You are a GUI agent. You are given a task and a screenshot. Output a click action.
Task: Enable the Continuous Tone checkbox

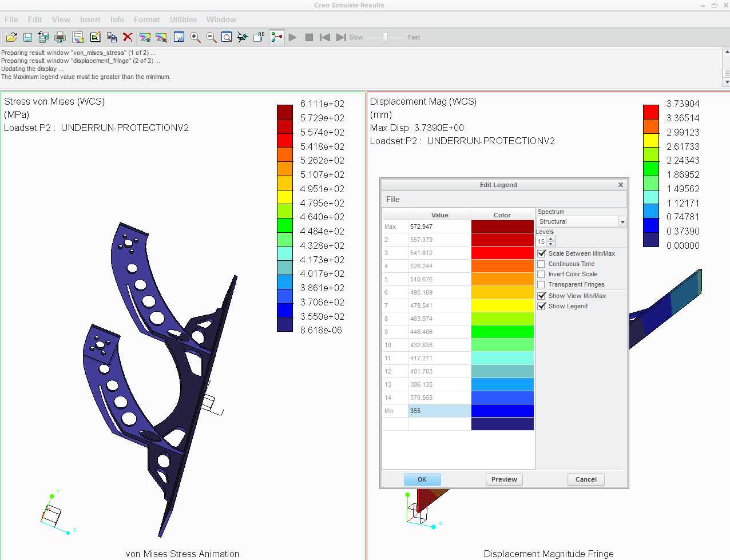pyautogui.click(x=541, y=264)
